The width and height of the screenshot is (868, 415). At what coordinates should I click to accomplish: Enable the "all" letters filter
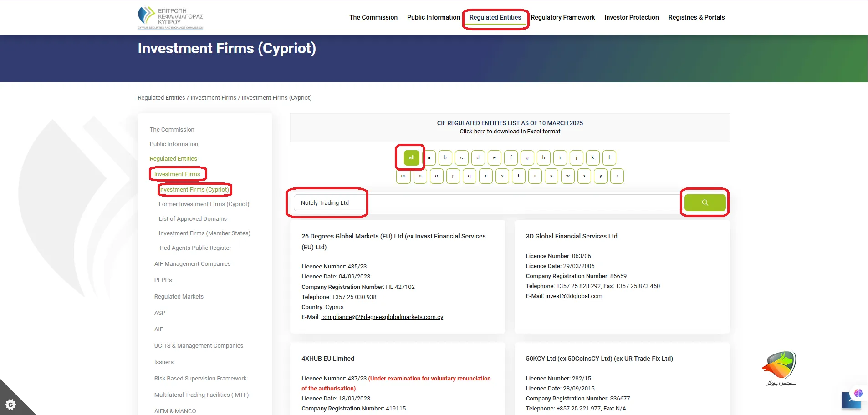[410, 157]
